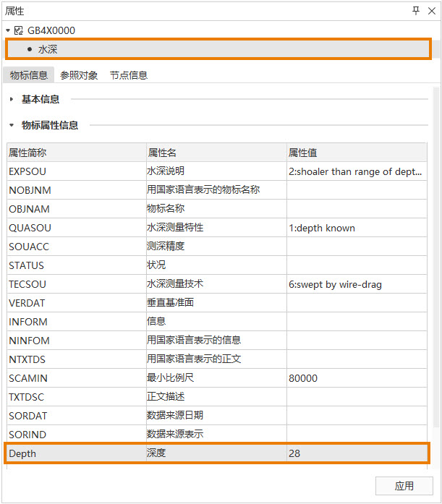Click the empty OBJNAM value cell
This screenshot has height=504, width=442.
tap(356, 209)
